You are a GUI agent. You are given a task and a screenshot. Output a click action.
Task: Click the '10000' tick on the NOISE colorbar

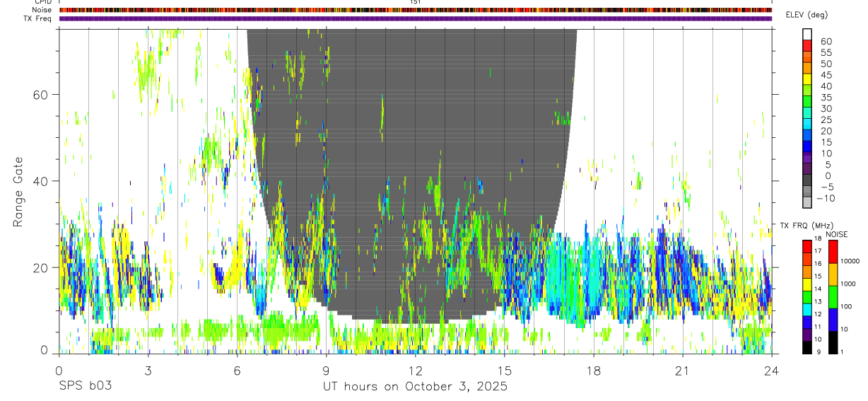coord(850,261)
